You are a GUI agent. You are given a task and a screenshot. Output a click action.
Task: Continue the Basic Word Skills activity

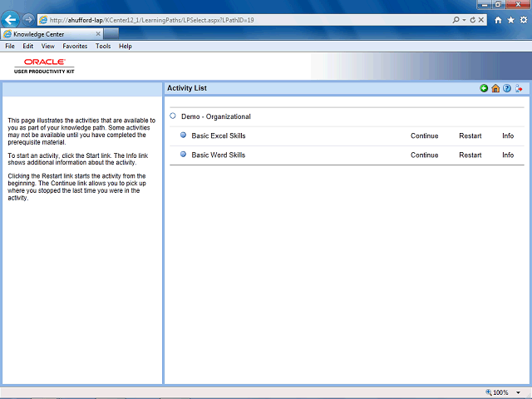[x=425, y=155]
